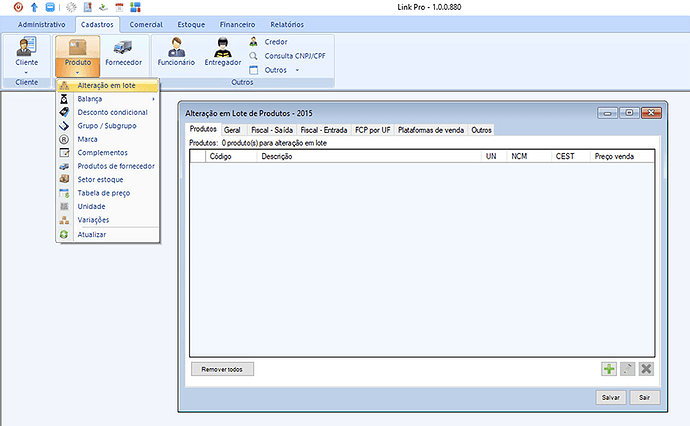
Task: Click the Balança scale icon in menu
Action: [x=64, y=99]
